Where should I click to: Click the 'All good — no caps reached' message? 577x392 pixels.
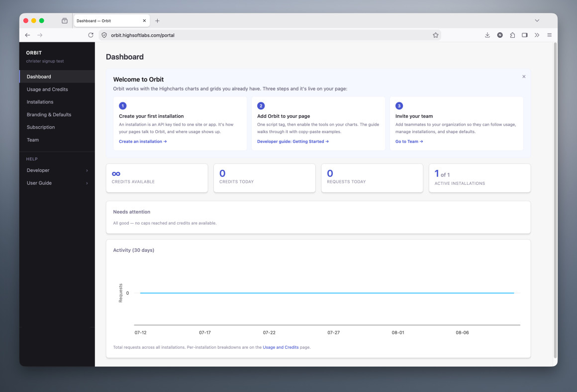(x=165, y=224)
